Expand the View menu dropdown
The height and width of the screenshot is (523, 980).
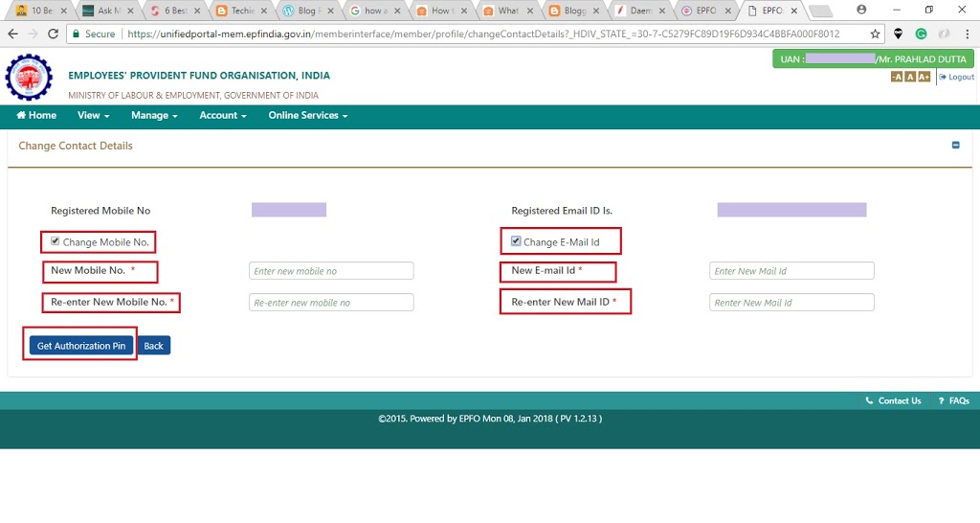click(93, 115)
